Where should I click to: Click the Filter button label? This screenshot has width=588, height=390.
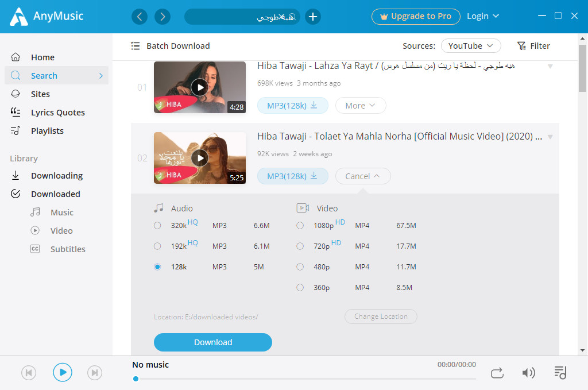[540, 46]
